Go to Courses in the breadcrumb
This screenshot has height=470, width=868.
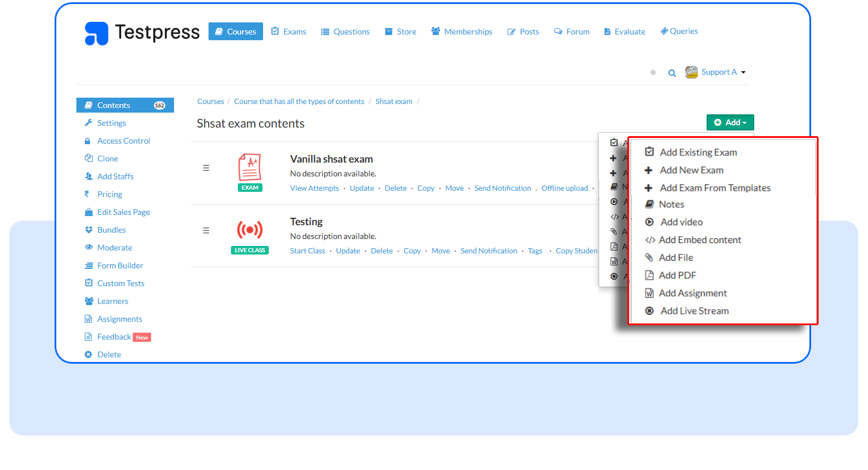tap(211, 102)
